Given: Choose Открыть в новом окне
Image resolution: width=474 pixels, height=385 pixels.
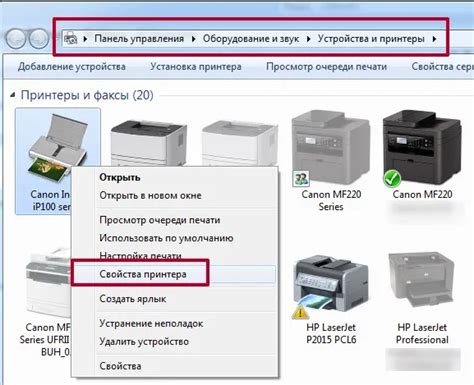Looking at the screenshot, I should coord(150,195).
